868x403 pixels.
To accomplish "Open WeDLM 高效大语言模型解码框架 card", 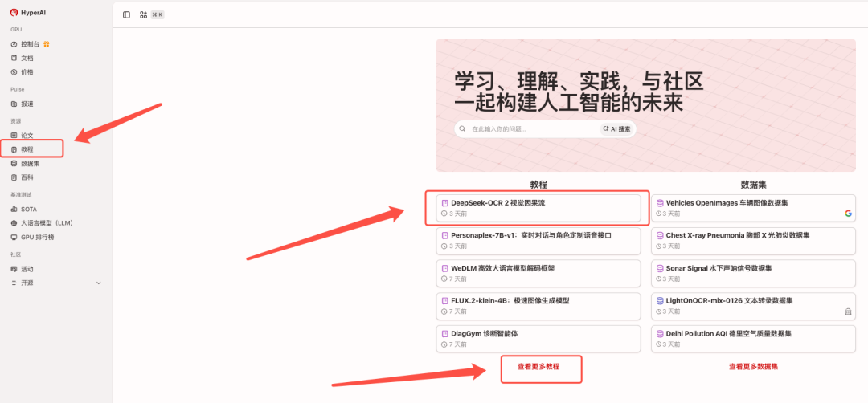I will [538, 274].
